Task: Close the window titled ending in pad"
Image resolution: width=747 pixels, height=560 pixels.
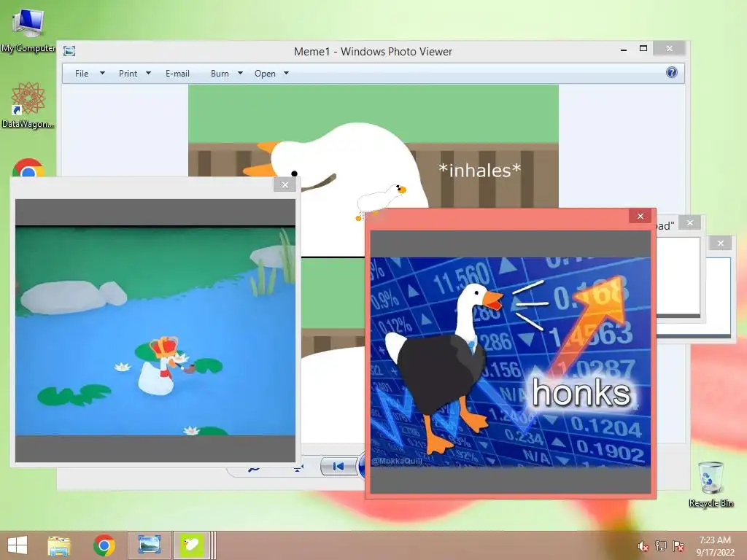Action: tap(690, 222)
